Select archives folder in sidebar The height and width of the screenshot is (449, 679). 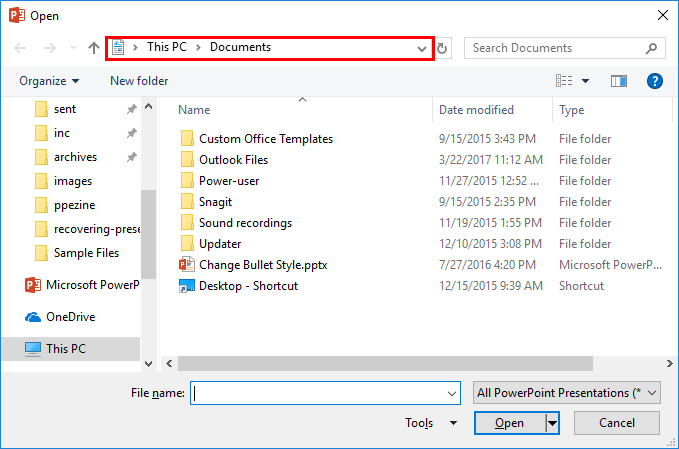point(77,157)
